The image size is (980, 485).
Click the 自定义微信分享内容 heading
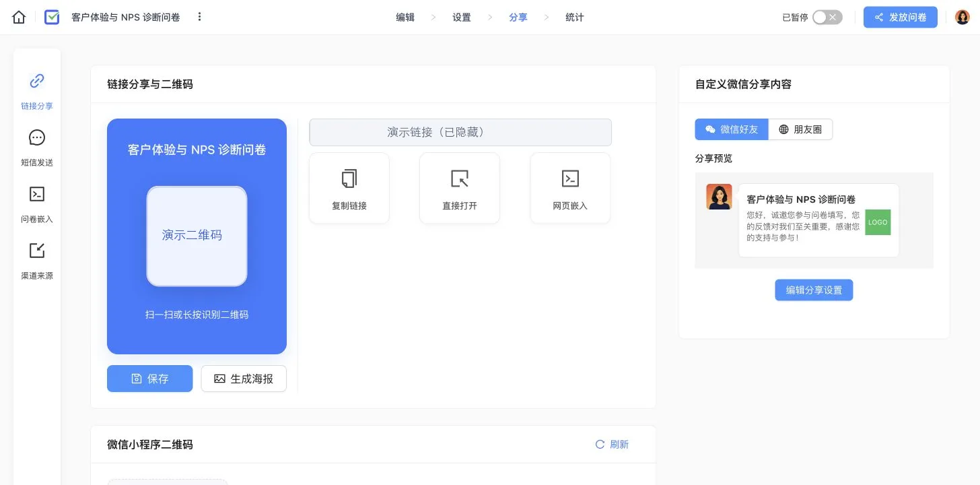click(743, 84)
